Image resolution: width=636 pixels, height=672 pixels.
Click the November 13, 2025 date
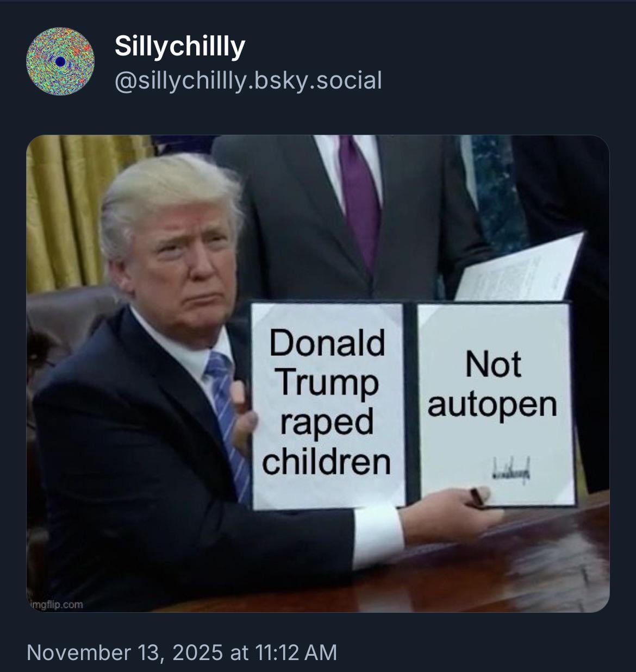pos(125,652)
